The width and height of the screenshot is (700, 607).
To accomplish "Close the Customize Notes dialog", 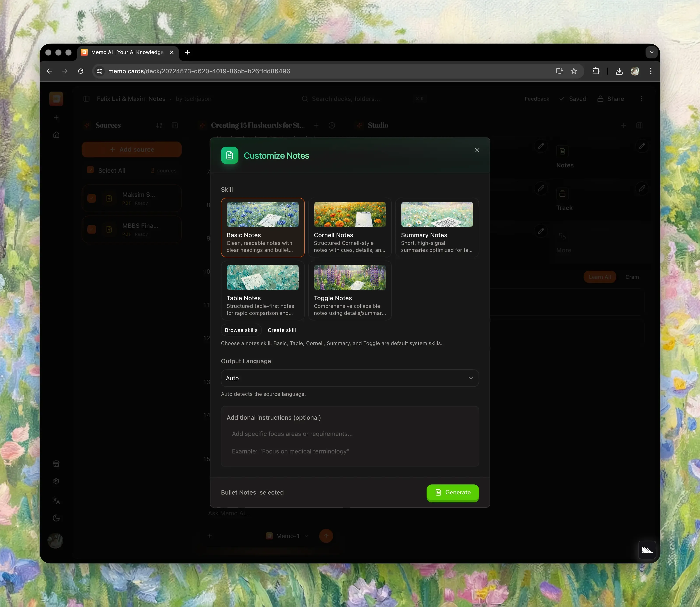I will pos(477,150).
